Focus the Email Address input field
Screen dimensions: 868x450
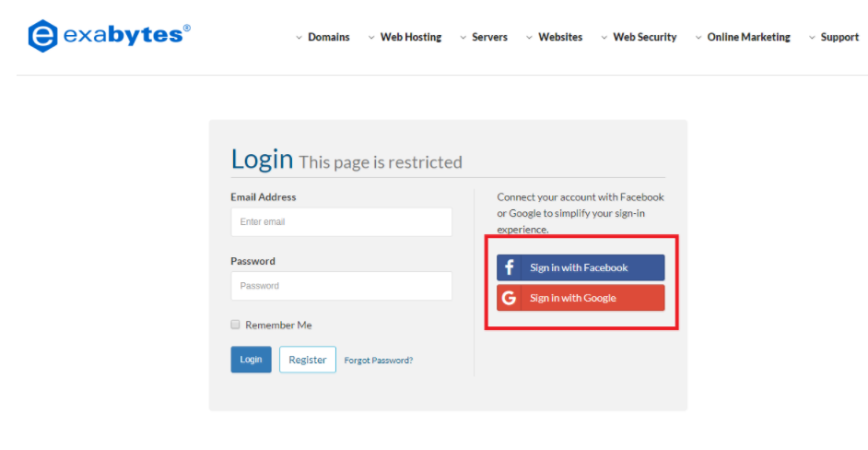pos(342,221)
